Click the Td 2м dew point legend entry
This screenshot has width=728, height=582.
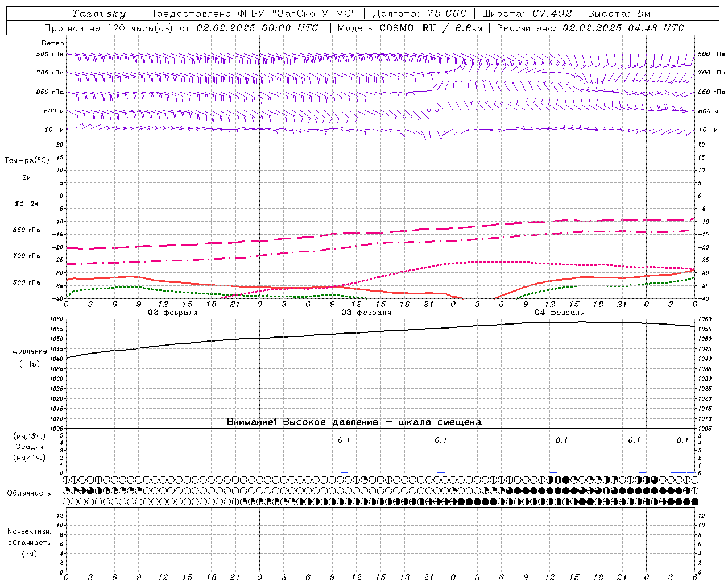pos(27,203)
